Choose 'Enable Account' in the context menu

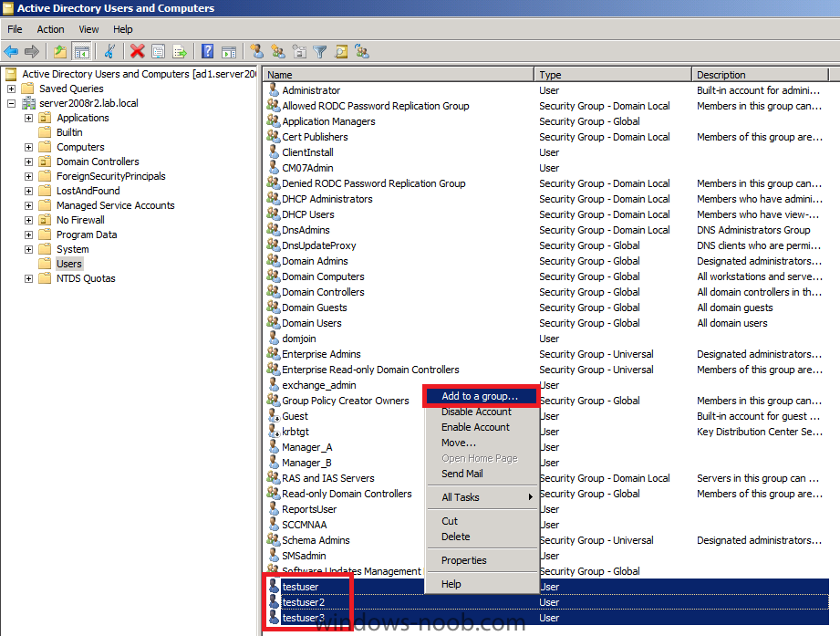[x=482, y=427]
